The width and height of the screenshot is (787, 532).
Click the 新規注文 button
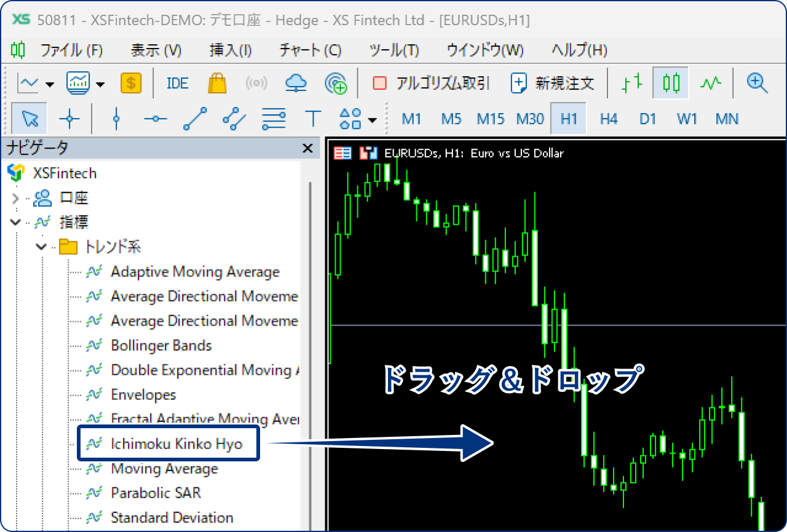coord(553,83)
